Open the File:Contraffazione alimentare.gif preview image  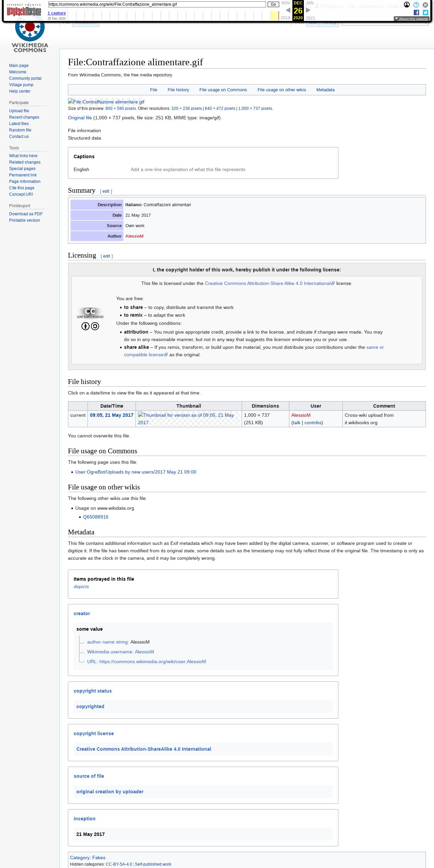point(106,102)
